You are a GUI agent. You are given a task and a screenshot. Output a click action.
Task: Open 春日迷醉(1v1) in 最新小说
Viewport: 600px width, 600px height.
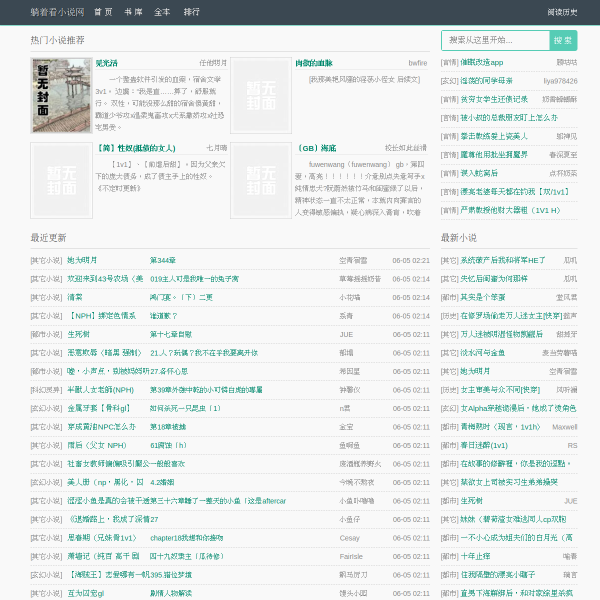[484, 445]
